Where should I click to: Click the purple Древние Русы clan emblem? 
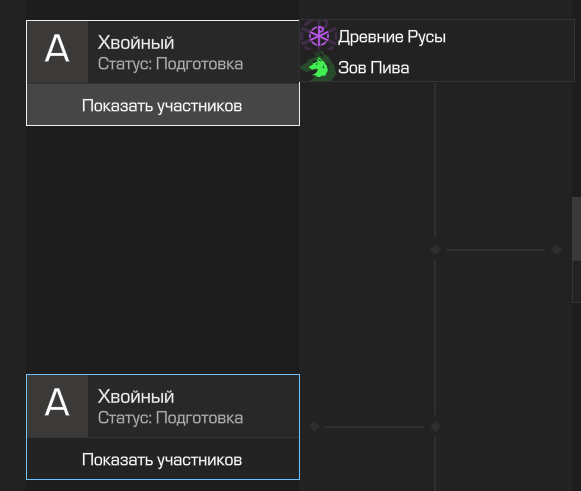319,36
